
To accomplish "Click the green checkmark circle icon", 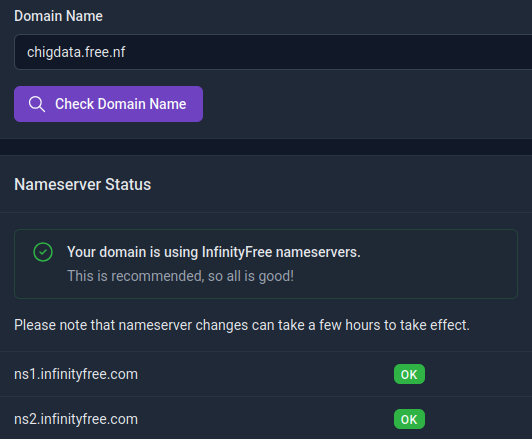I will (43, 252).
